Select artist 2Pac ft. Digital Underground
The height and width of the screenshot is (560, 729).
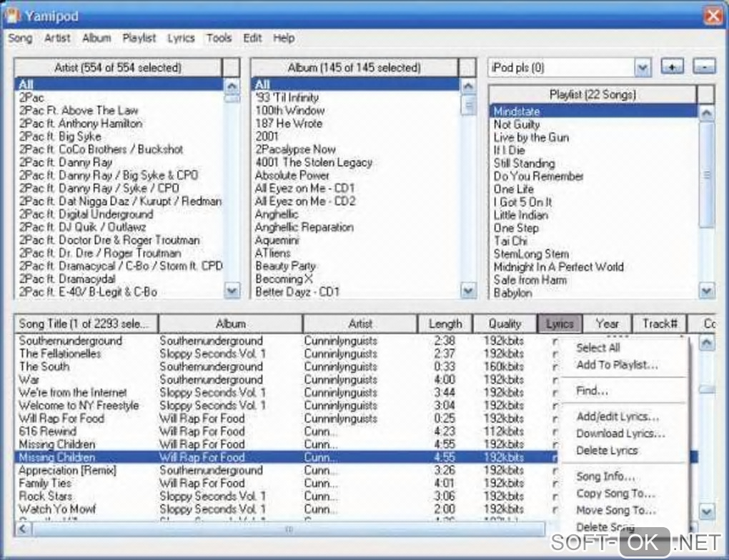[x=119, y=214]
